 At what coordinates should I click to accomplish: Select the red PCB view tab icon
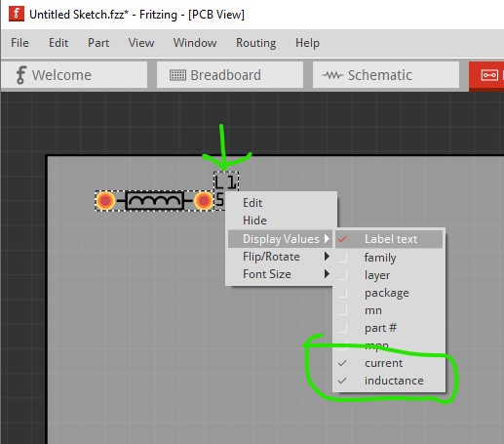tap(489, 75)
